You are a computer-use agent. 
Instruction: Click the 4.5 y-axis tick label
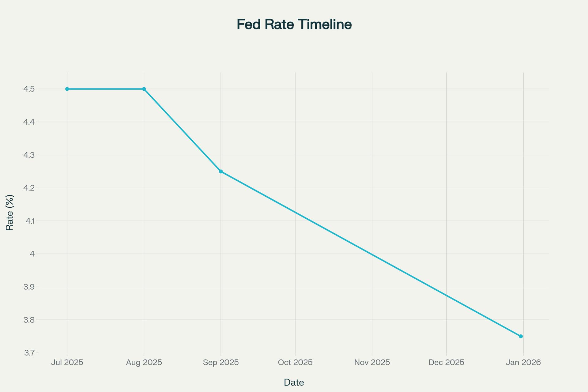(x=29, y=89)
